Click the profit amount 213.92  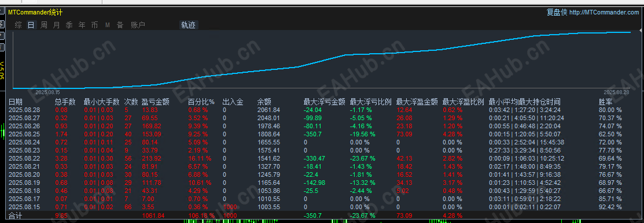[152, 158]
